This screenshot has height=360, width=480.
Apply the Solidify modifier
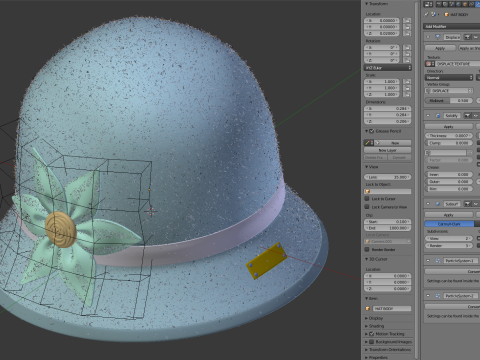click(449, 127)
